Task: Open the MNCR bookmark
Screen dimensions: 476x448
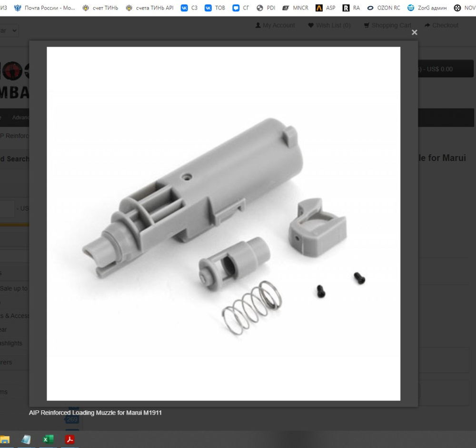Action: [x=295, y=8]
